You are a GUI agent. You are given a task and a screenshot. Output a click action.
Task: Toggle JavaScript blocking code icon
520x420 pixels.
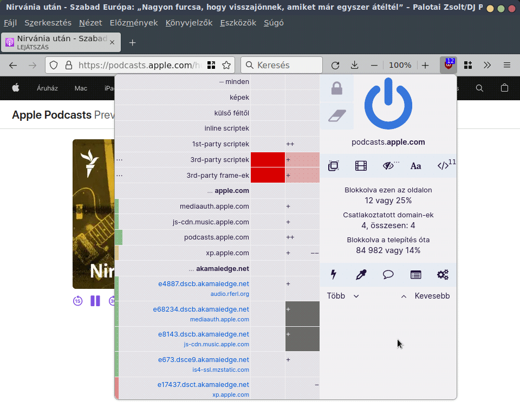point(443,165)
